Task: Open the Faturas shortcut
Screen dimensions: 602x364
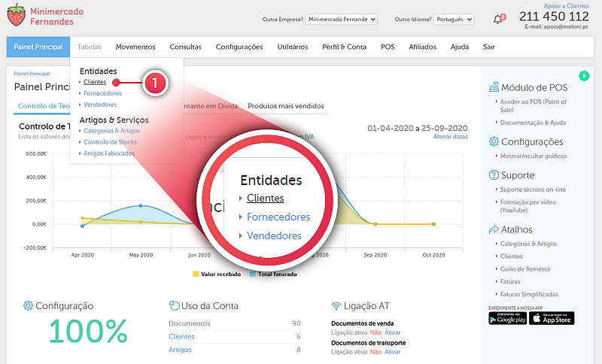Action: coord(510,281)
